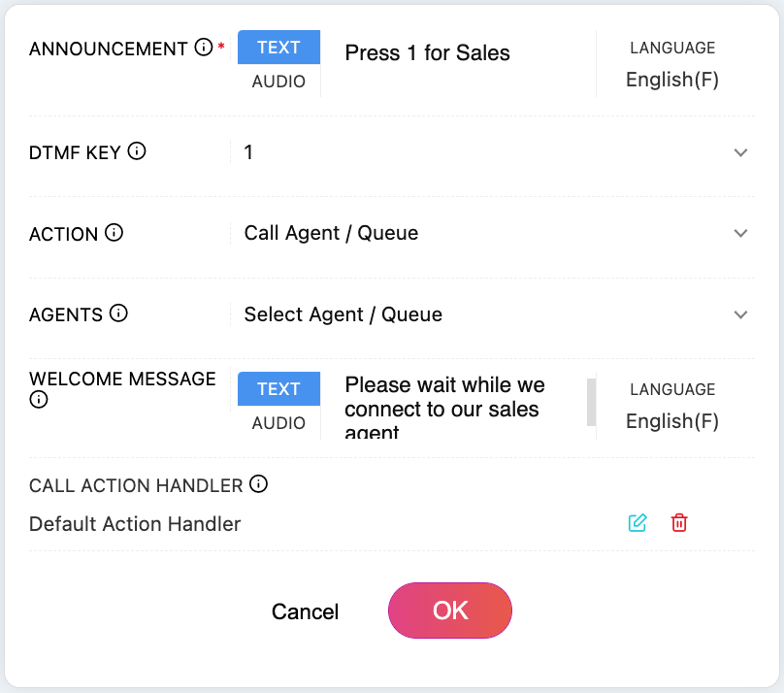The width and height of the screenshot is (784, 693).
Task: Switch the announcement to AUDIO mode
Action: (278, 82)
